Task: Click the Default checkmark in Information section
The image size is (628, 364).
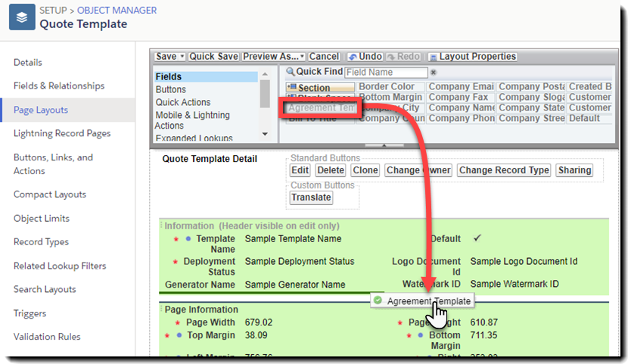Action: coord(477,238)
